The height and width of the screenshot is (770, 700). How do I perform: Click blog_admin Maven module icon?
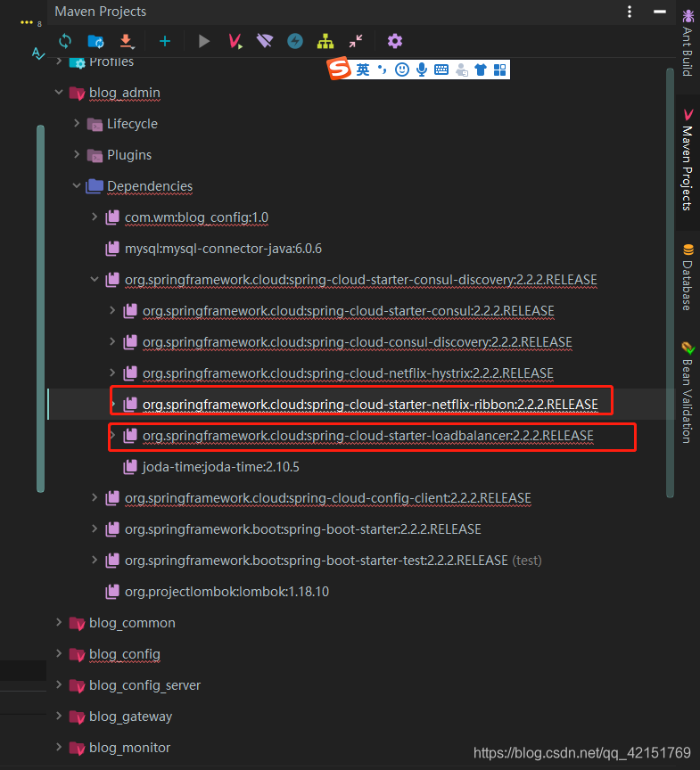tap(77, 93)
